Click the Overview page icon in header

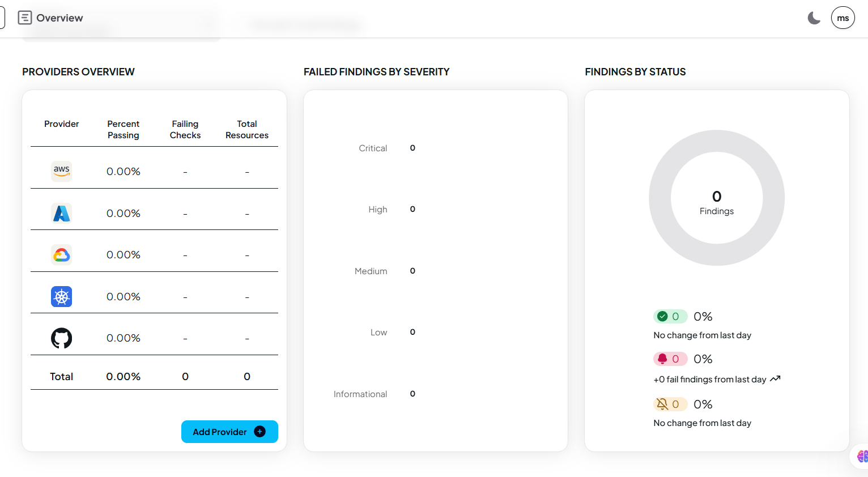(25, 18)
